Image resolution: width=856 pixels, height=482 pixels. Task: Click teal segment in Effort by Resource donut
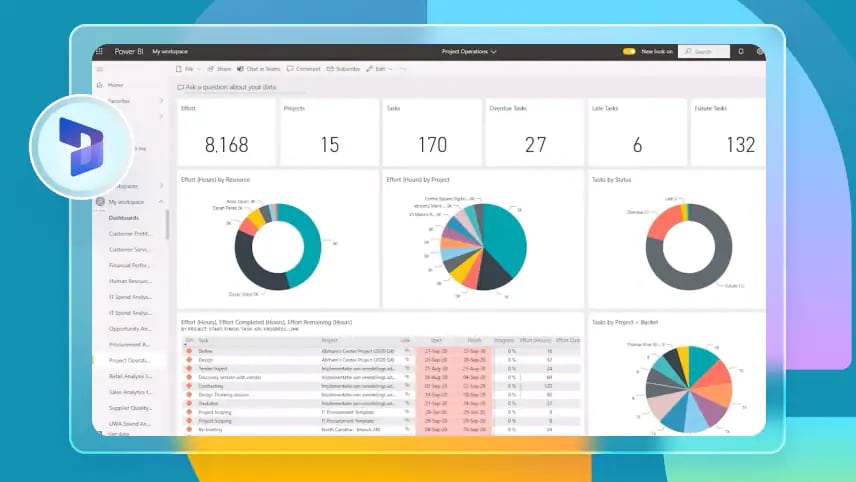[305, 240]
